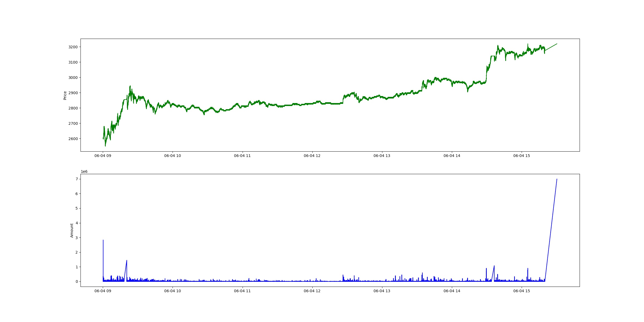Click the 4 tick on Amount axis
The image size is (644, 322).
coord(77,223)
